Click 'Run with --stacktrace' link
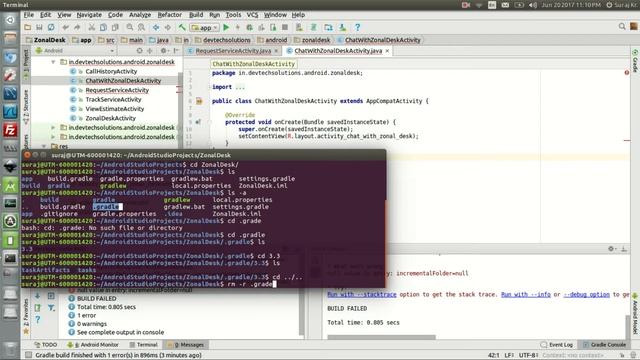 tap(362, 294)
